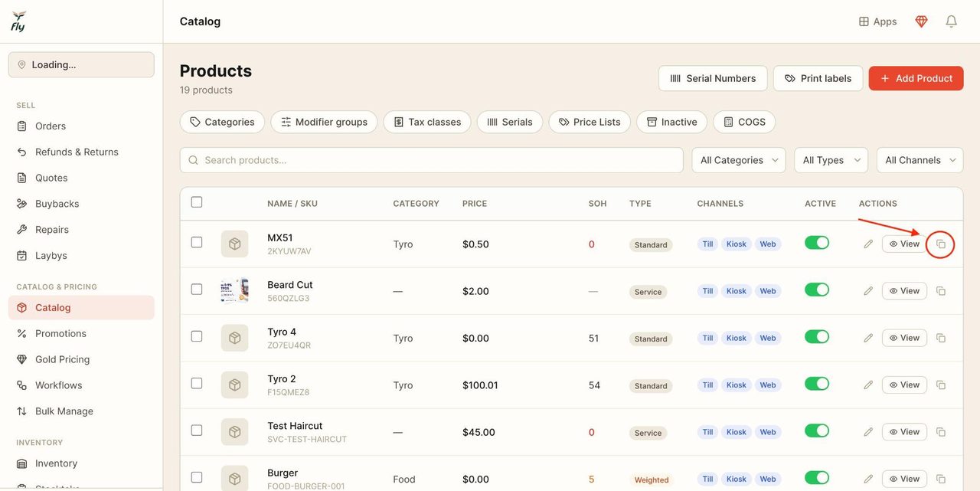980x491 pixels.
Task: Open Promotions page
Action: pyautogui.click(x=81, y=334)
